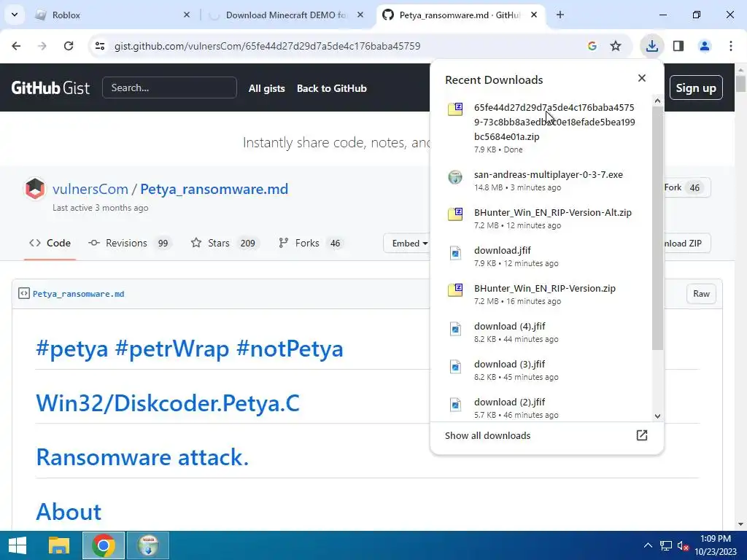
Task: Show hidden system tray icons
Action: [648, 545]
